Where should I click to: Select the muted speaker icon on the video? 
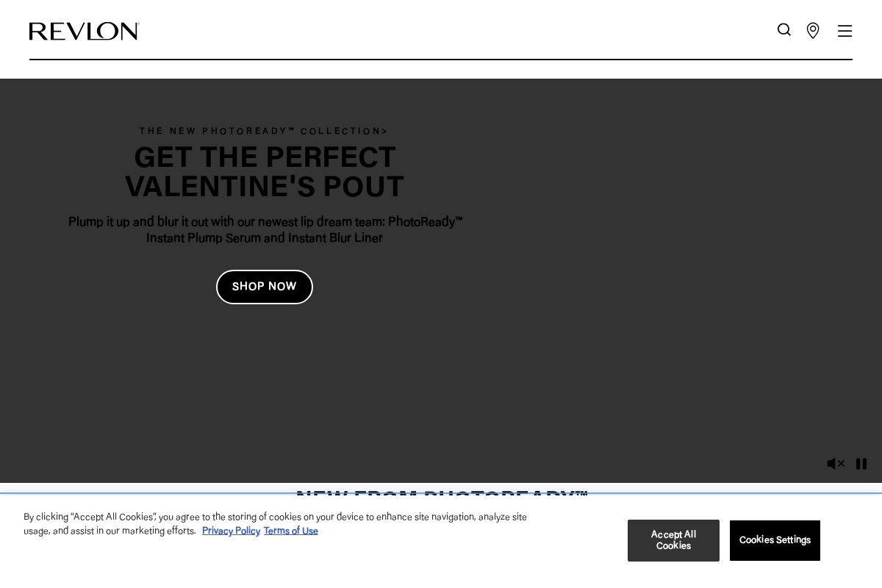point(836,464)
